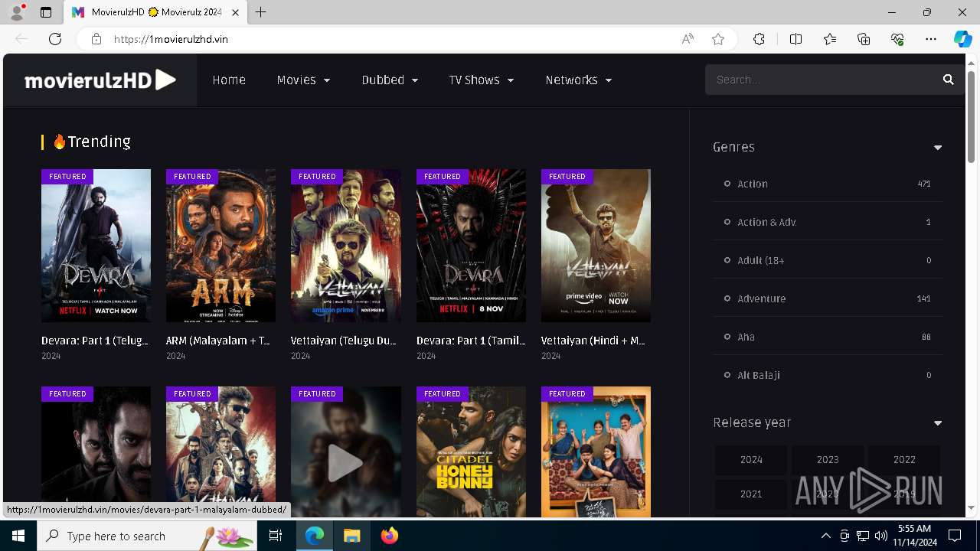
Task: Open Favorites list icon
Action: pos(830,39)
